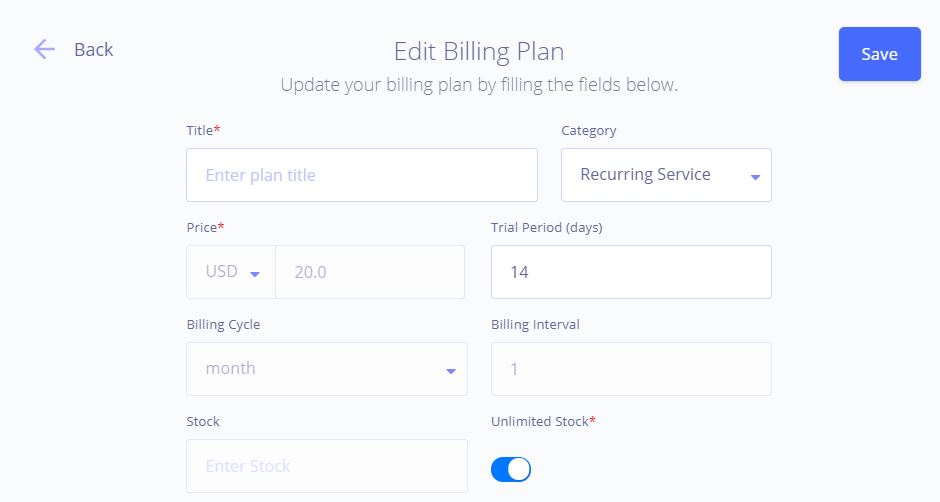
Task: Click the caret next to USD
Action: pyautogui.click(x=255, y=274)
